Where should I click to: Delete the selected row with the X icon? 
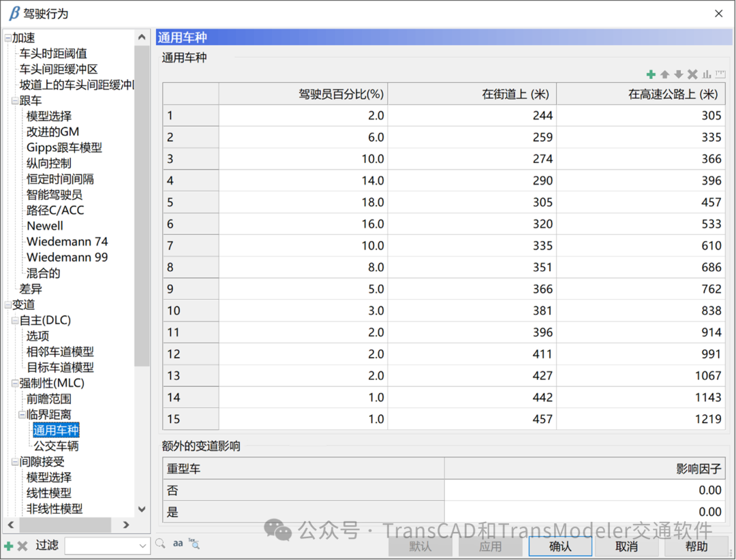[x=692, y=74]
